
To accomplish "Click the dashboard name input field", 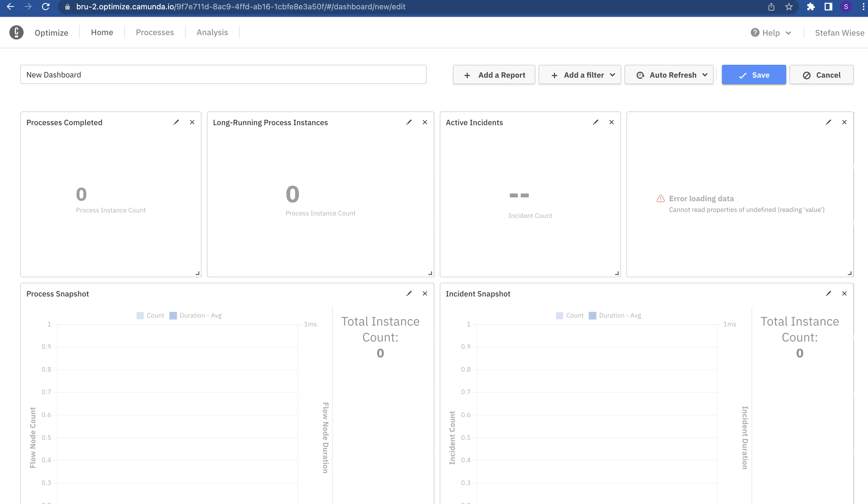I will click(223, 75).
